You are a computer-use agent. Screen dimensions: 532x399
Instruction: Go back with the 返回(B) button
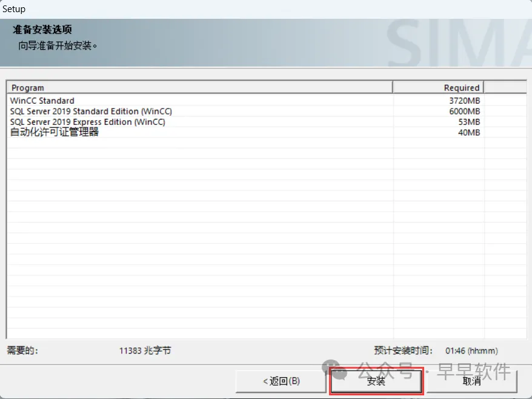tap(281, 381)
